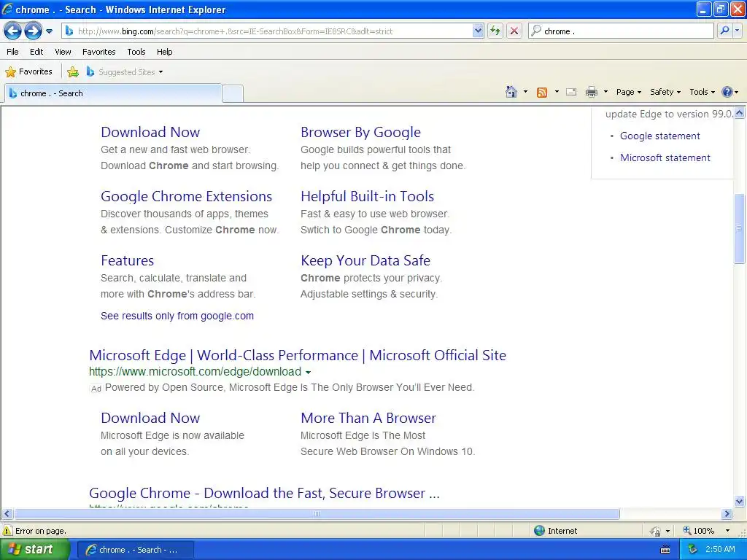Click the horizontal scrollbar thumb
Viewport: 747px width, 560px height.
[317, 514]
